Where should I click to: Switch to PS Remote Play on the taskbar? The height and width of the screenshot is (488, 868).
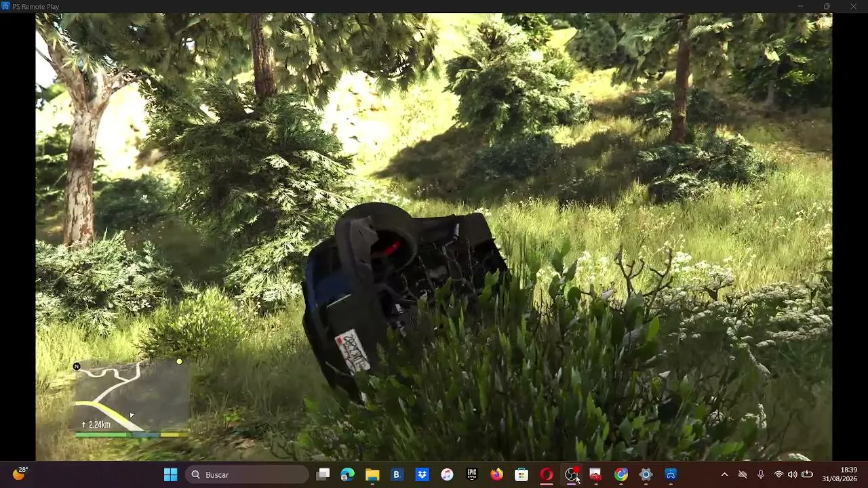pyautogui.click(x=671, y=474)
